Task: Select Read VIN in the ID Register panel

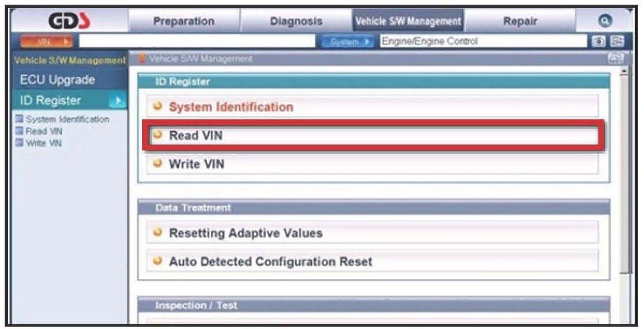Action: [x=196, y=136]
